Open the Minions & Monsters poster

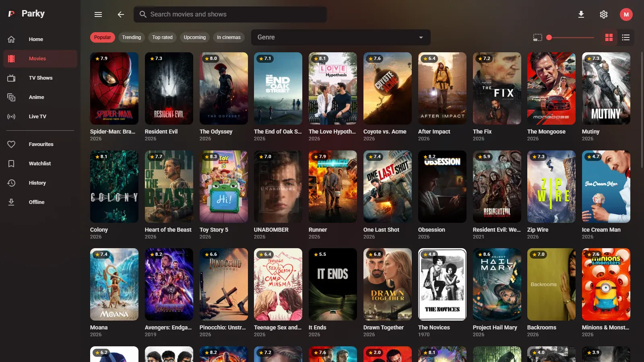tap(606, 284)
